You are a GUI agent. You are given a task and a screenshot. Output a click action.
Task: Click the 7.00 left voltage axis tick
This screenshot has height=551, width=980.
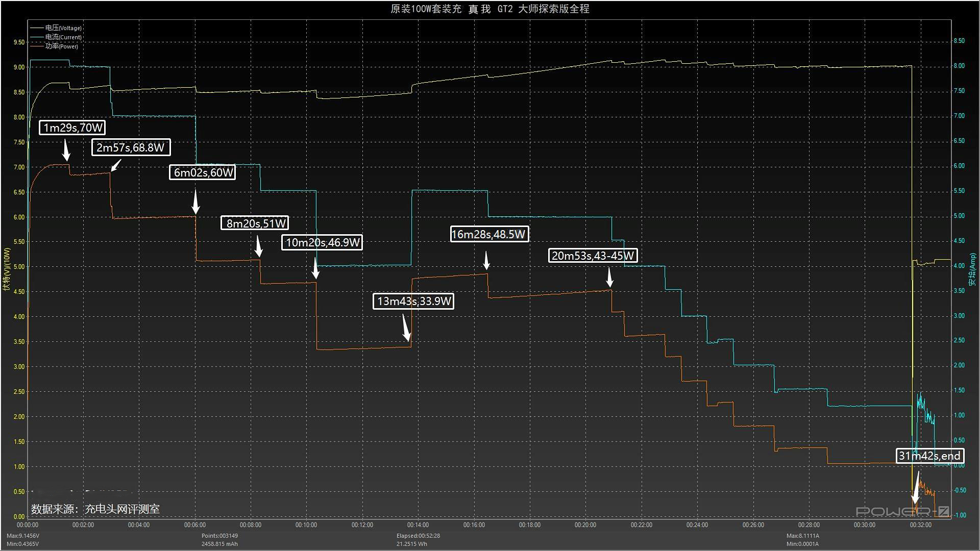tap(19, 167)
